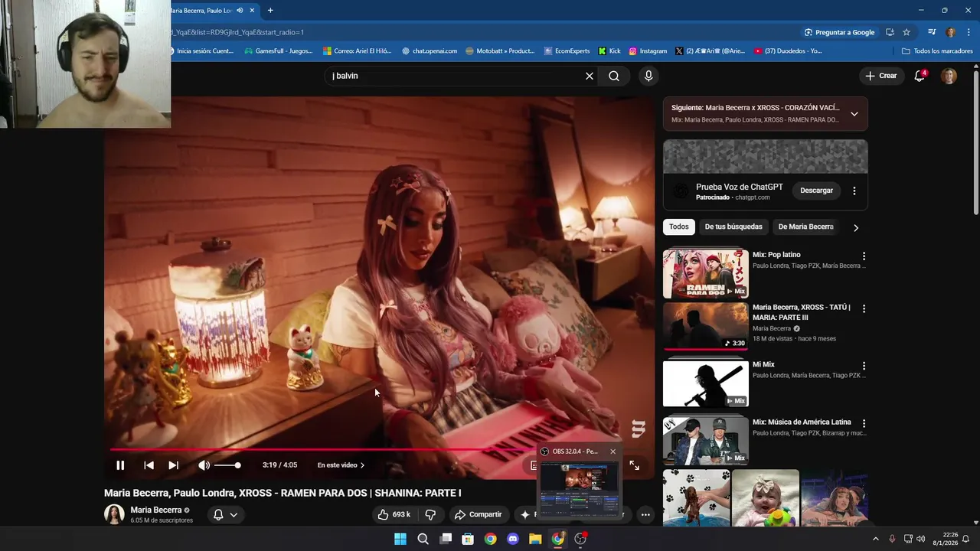The image size is (980, 551).
Task: Open more options for 'Mix: Pop latino'
Action: pyautogui.click(x=864, y=256)
